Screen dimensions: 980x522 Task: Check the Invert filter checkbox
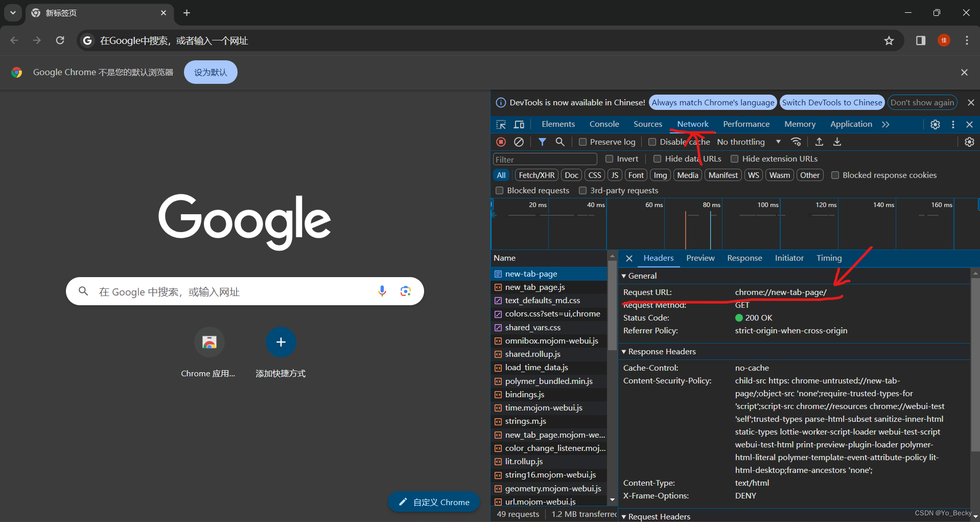point(609,159)
